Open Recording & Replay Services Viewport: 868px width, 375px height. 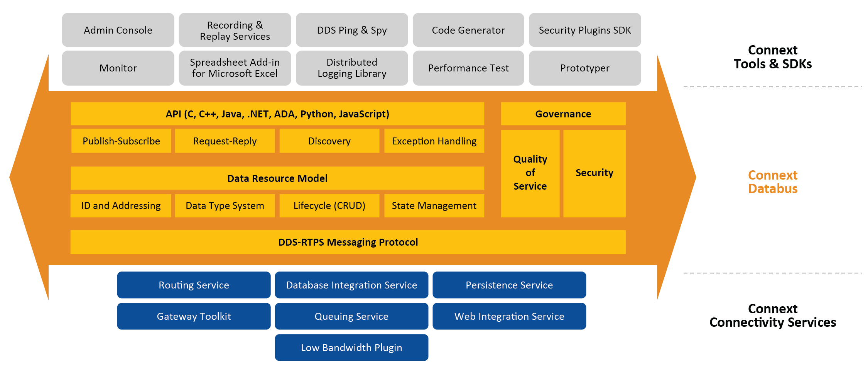pyautogui.click(x=235, y=30)
